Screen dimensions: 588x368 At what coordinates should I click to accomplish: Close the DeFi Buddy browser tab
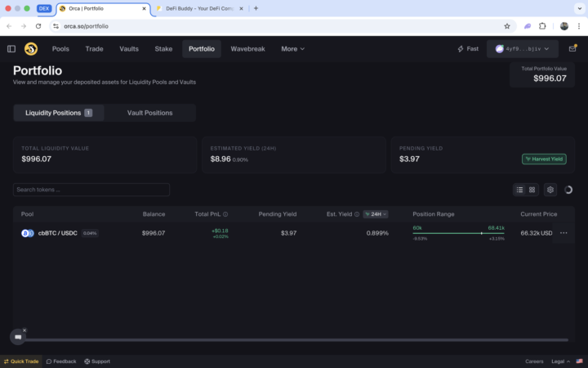click(241, 8)
